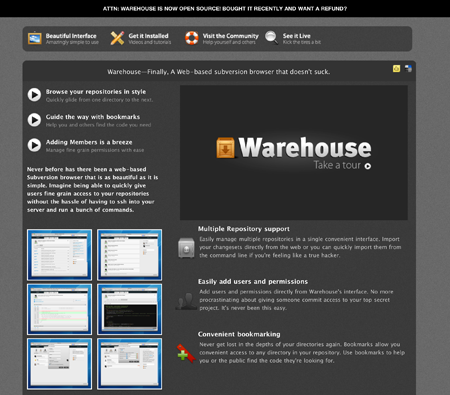Click the red bookmark with plus icon
This screenshot has height=395, width=450.
coord(186,353)
